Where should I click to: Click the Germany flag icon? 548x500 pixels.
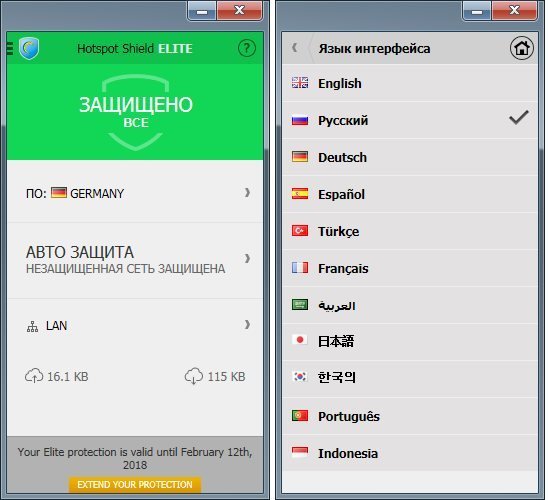pyautogui.click(x=59, y=193)
